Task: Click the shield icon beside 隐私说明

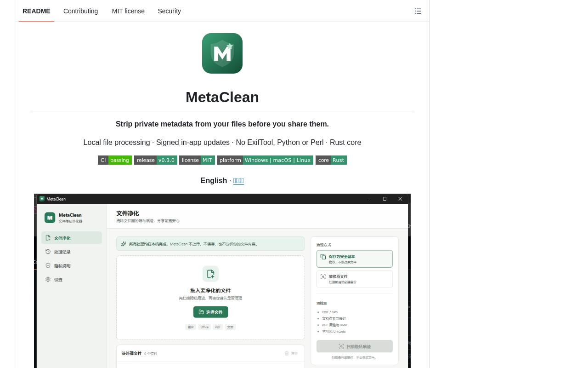Action: pyautogui.click(x=48, y=265)
